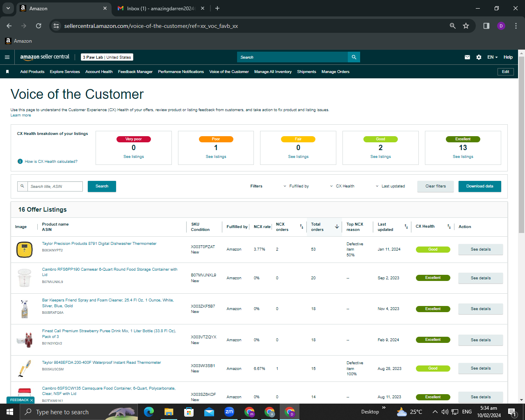The image size is (525, 420).
Task: Open the Seller Central hamburger menu
Action: pyautogui.click(x=7, y=57)
